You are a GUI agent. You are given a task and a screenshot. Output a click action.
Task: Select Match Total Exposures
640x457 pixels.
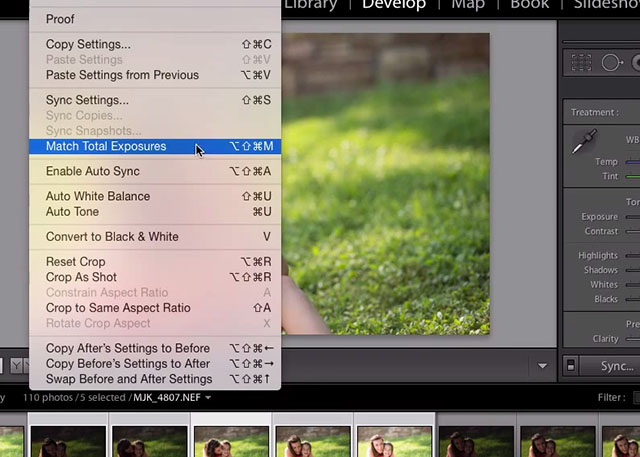155,146
